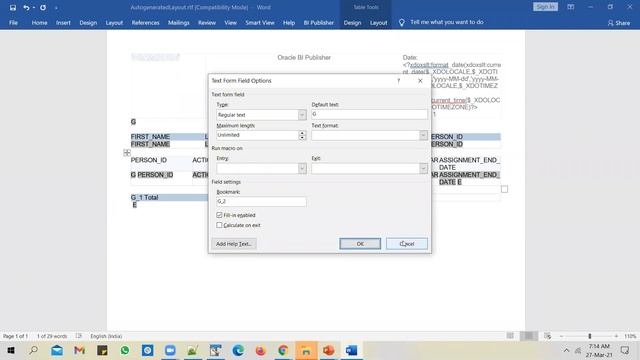Click the Bookmark input field
The width and height of the screenshot is (640, 360).
pos(261,201)
